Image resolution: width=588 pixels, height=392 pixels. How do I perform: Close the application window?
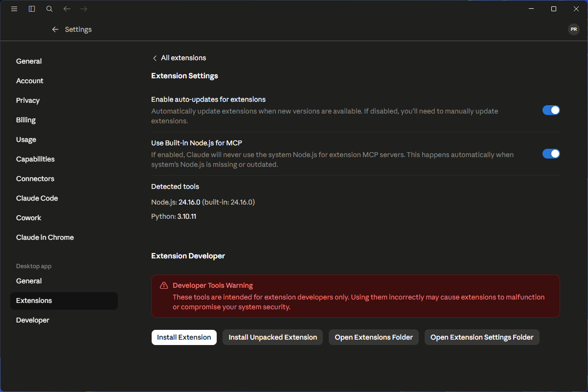click(x=576, y=9)
